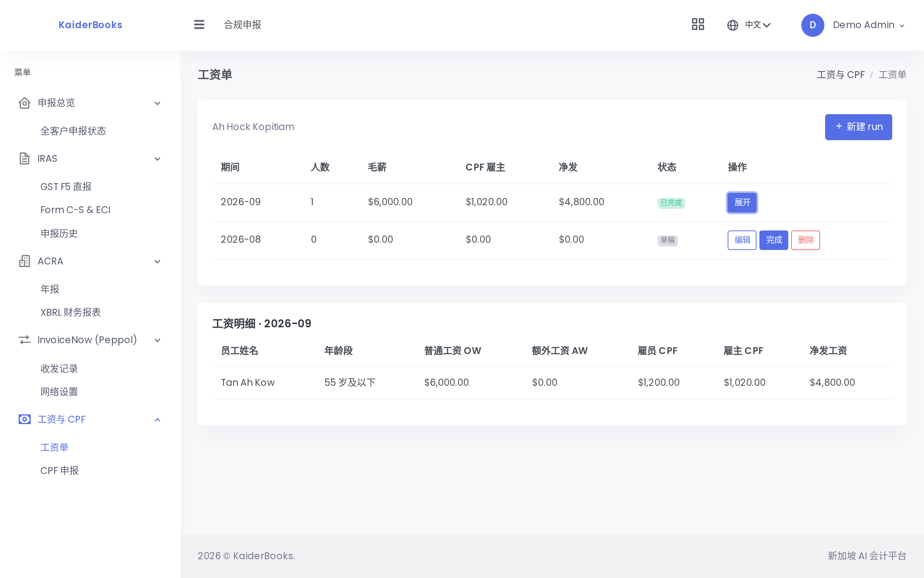The image size is (924, 578).
Task: Open the 中文 language dropdown
Action: [x=757, y=25]
